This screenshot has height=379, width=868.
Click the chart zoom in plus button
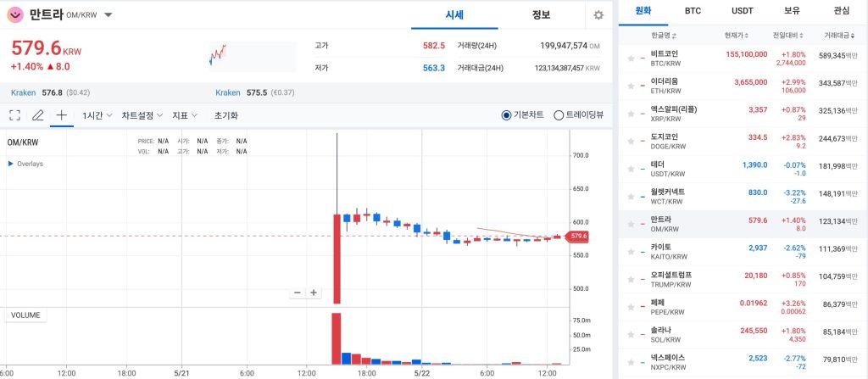coord(314,293)
